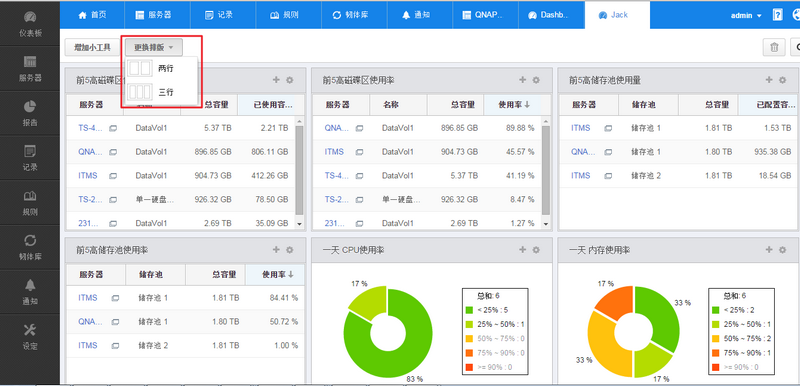Open ITMS server link in 1.53 TB row

(580, 128)
